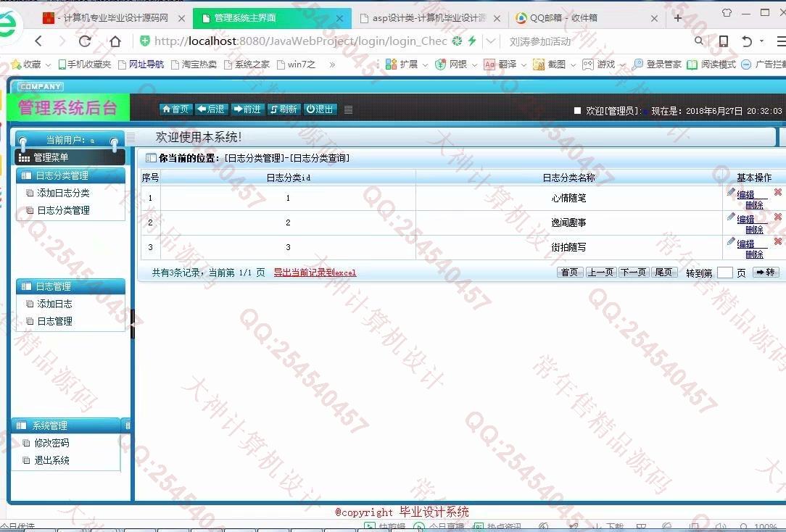Open the browser hamburger menu
786x532 pixels.
tap(781, 41)
